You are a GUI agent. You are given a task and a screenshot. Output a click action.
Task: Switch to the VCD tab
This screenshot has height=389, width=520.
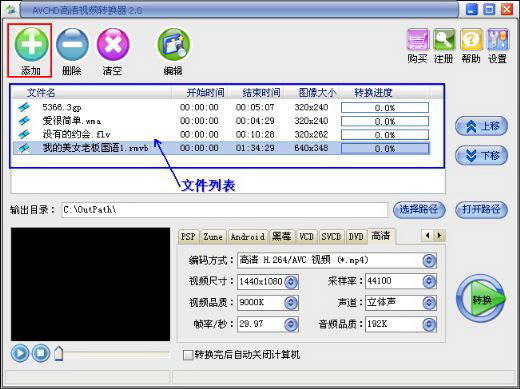[306, 237]
